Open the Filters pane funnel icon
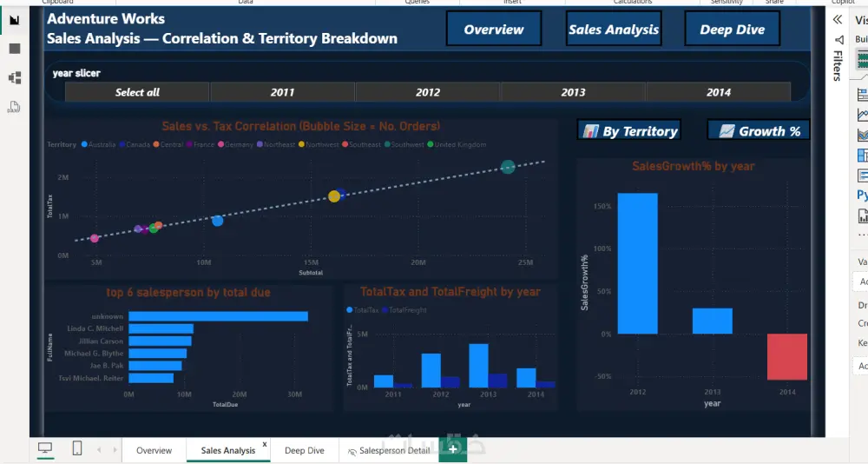Image resolution: width=868 pixels, height=464 pixels. [839, 40]
